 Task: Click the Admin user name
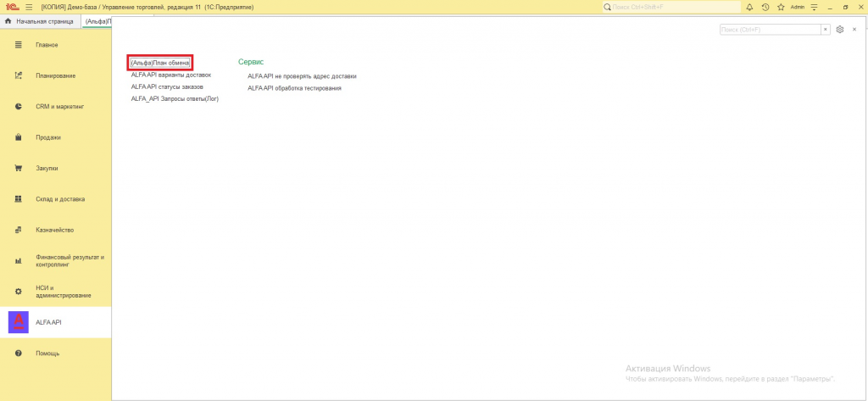[798, 7]
